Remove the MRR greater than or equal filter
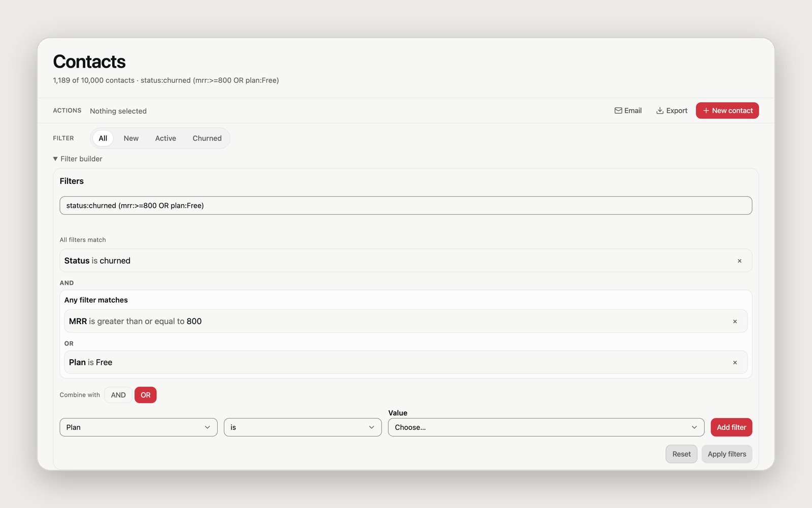 click(735, 322)
